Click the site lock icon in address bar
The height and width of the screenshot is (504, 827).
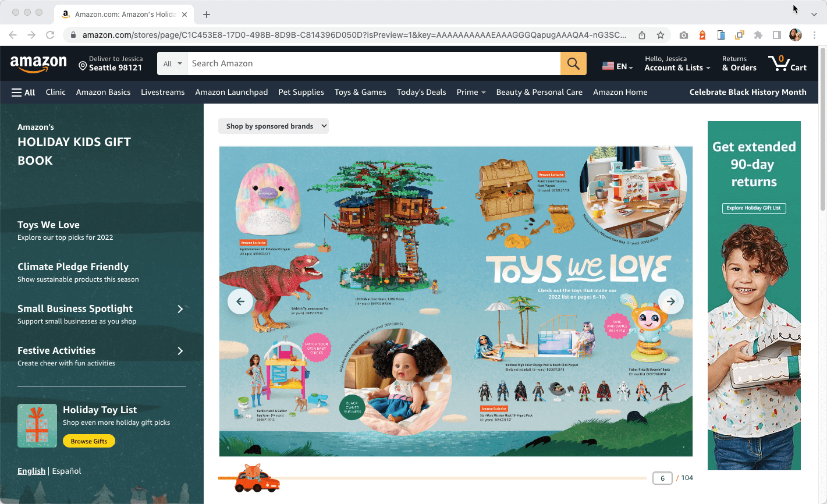73,35
